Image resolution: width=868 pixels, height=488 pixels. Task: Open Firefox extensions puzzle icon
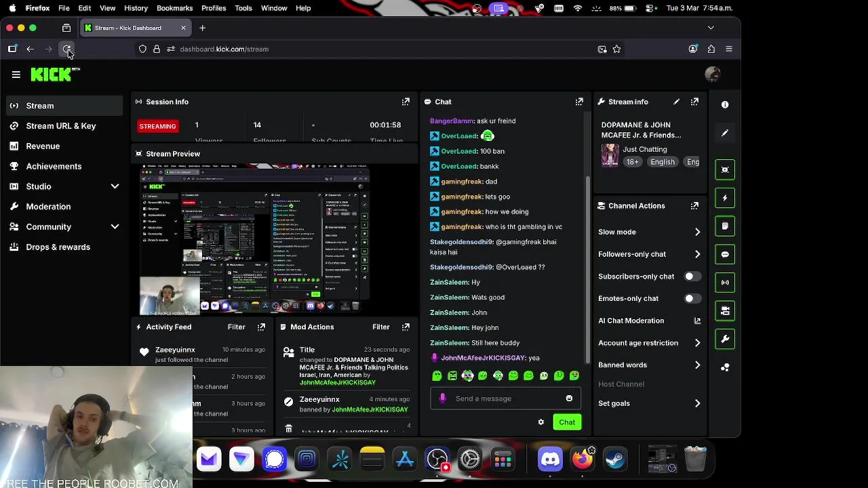tap(711, 49)
